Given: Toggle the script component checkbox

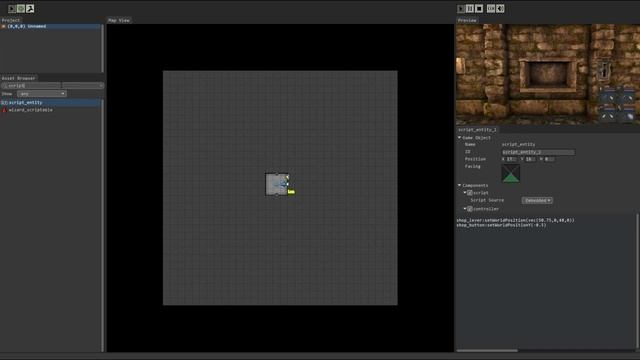Looking at the screenshot, I should pos(470,193).
